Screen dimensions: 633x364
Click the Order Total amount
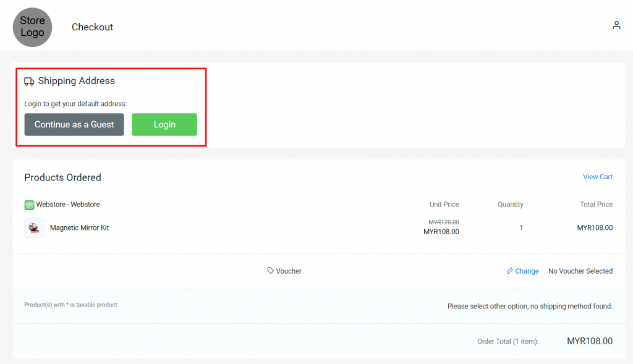(588, 341)
